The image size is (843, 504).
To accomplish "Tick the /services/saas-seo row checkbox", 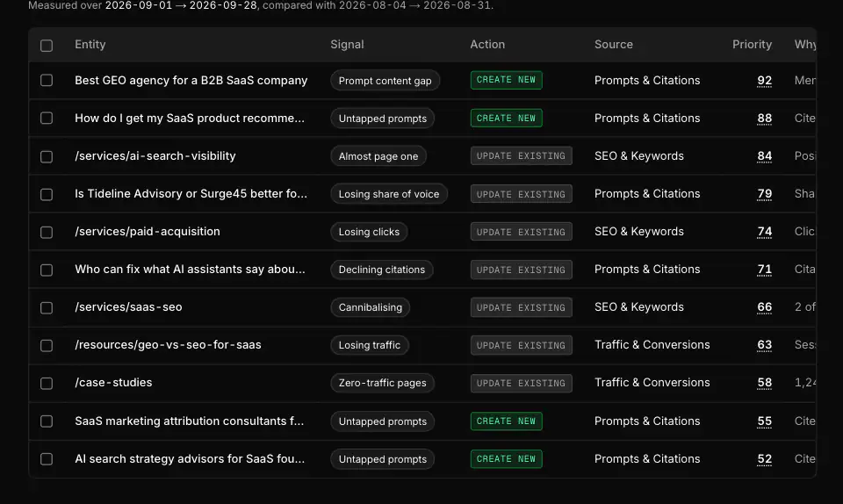I will tap(47, 307).
